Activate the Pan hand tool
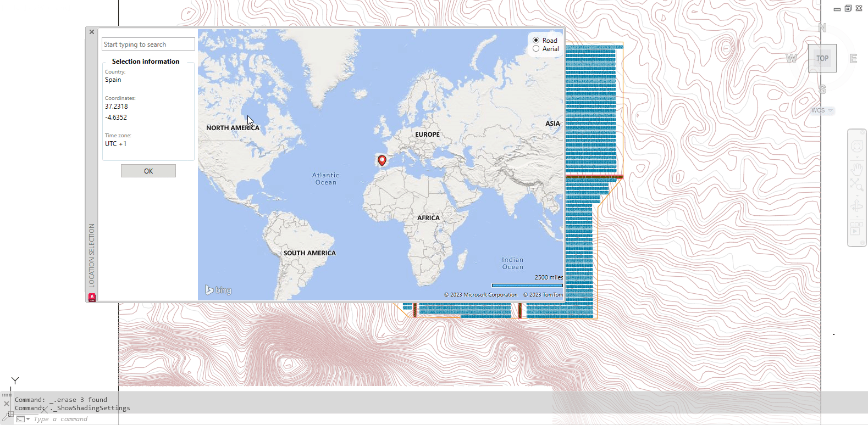This screenshot has height=425, width=868. [856, 167]
